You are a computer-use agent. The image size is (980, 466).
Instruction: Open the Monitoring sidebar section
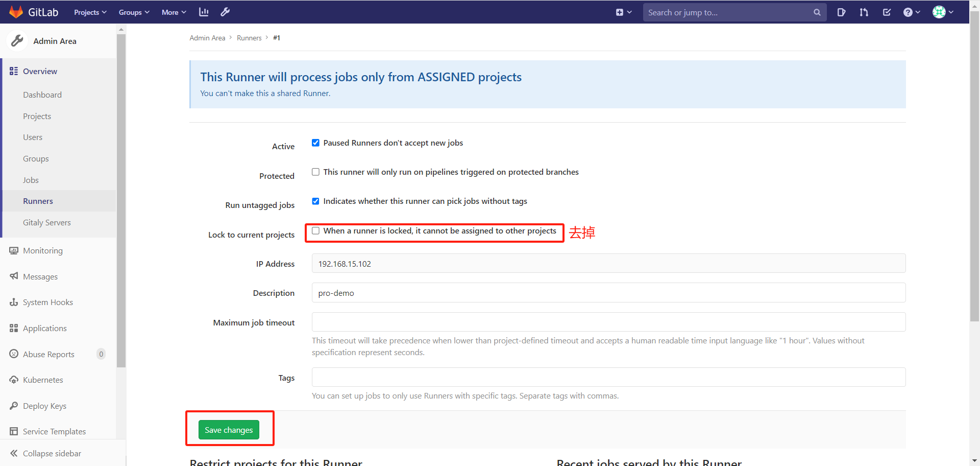point(42,250)
